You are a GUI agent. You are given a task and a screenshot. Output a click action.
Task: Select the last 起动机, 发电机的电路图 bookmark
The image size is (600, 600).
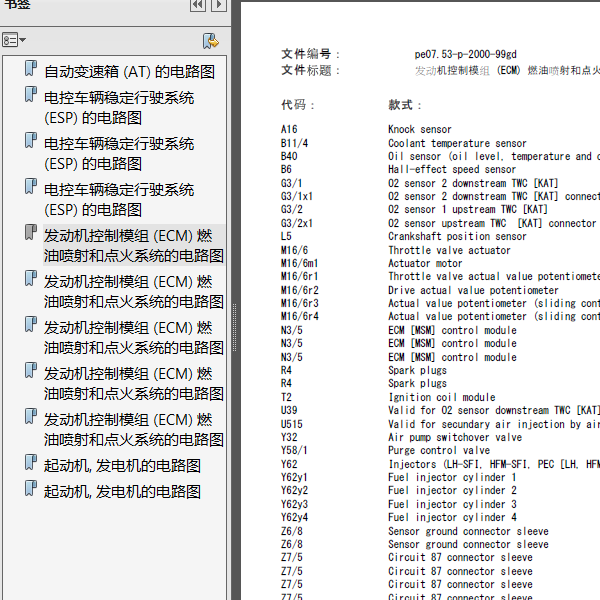pos(122,492)
